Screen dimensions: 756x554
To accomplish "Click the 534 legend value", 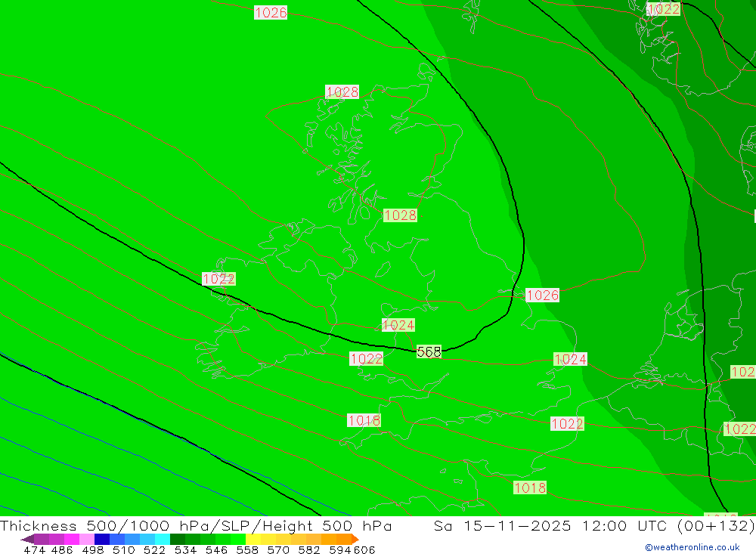I will pos(185,549).
